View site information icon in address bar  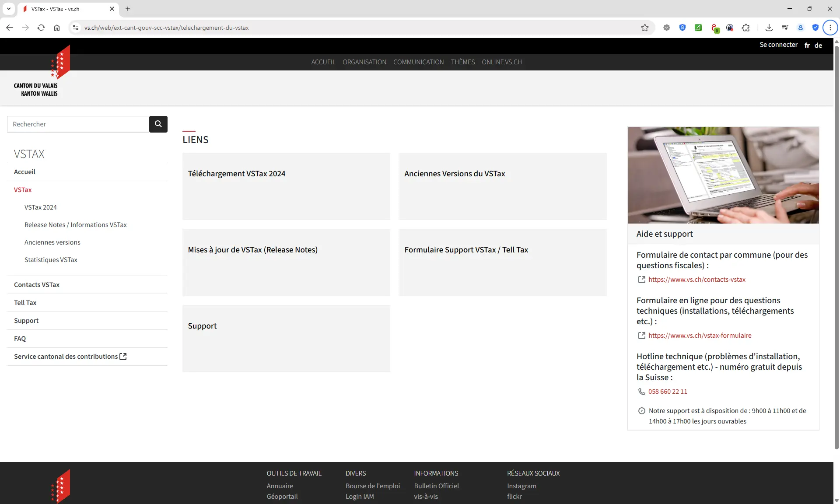click(x=76, y=28)
